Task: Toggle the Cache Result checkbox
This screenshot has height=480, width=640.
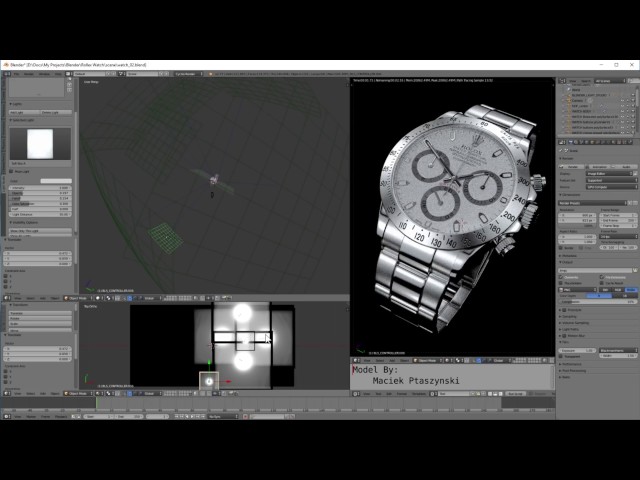Action: point(602,283)
